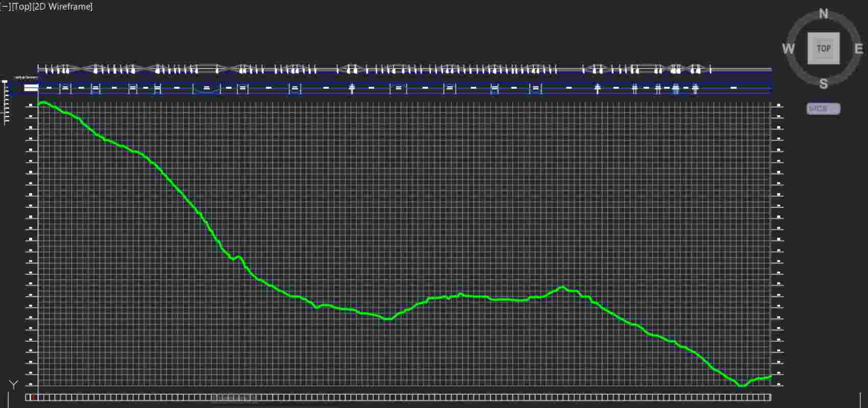The image size is (868, 408).
Task: Click the E compass letter on ViewCube
Action: tap(859, 49)
